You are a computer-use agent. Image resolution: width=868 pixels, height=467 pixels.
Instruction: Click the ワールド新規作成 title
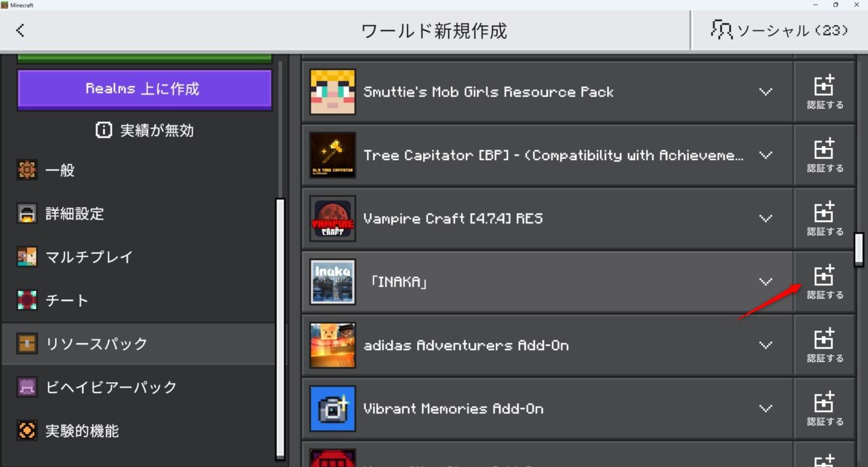(x=434, y=31)
